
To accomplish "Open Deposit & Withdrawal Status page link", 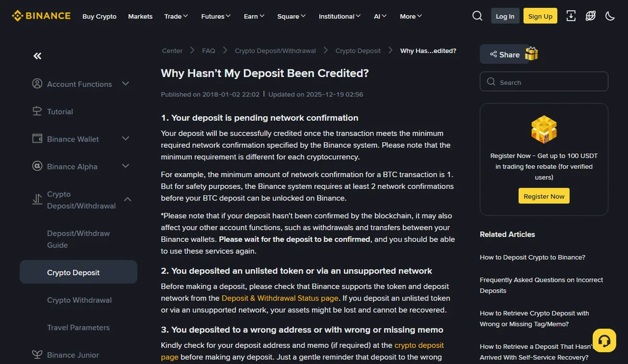I will pyautogui.click(x=280, y=298).
